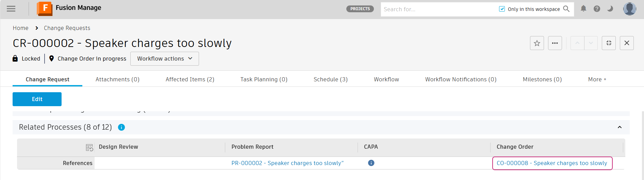Open the Schedule tab
The height and width of the screenshot is (180, 644).
tap(330, 79)
